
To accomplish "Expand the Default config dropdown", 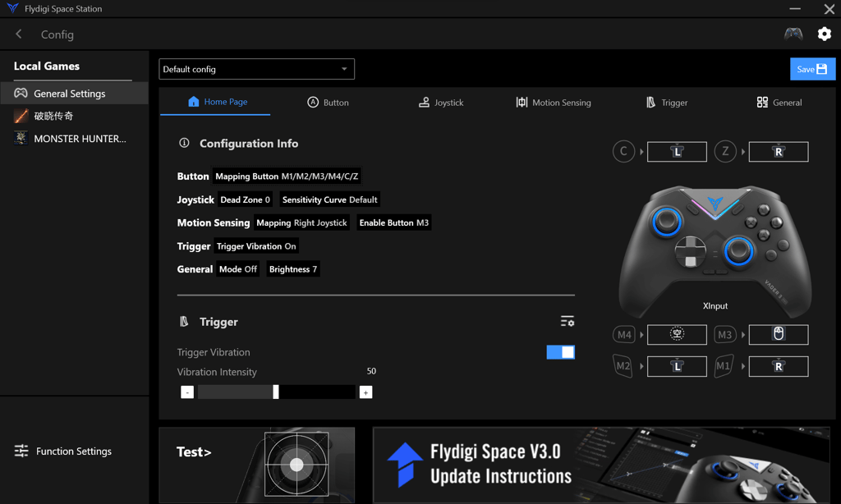I will coord(256,69).
